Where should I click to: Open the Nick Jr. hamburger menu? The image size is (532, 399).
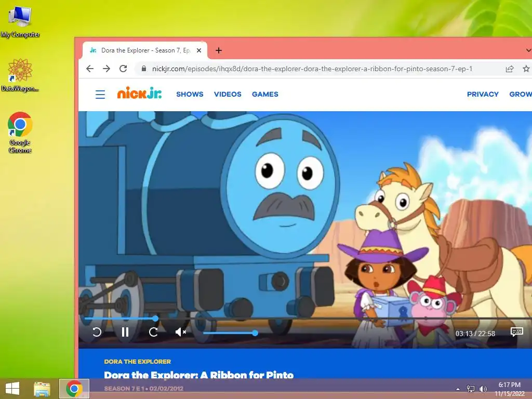tap(100, 95)
